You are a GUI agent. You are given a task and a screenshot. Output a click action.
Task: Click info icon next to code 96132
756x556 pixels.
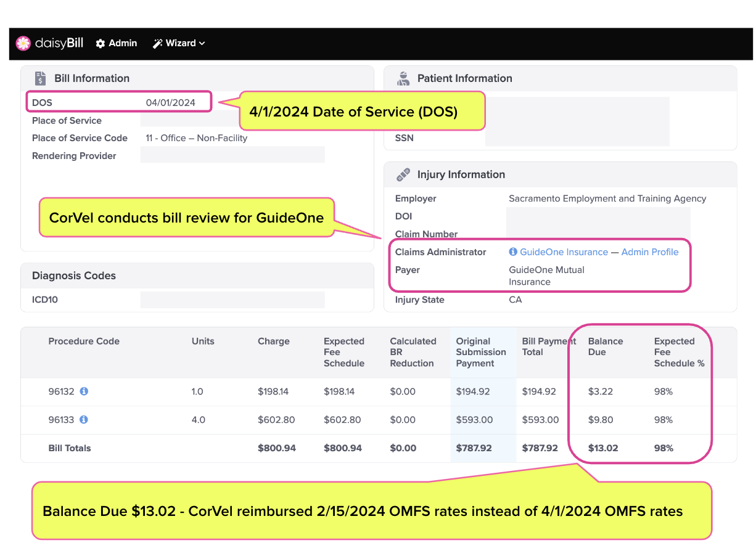pos(84,391)
